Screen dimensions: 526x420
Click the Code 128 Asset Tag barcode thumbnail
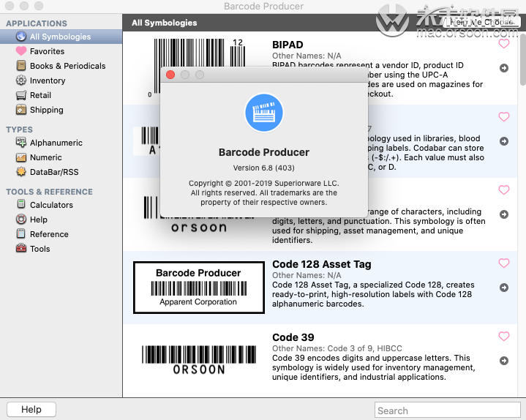(x=198, y=288)
